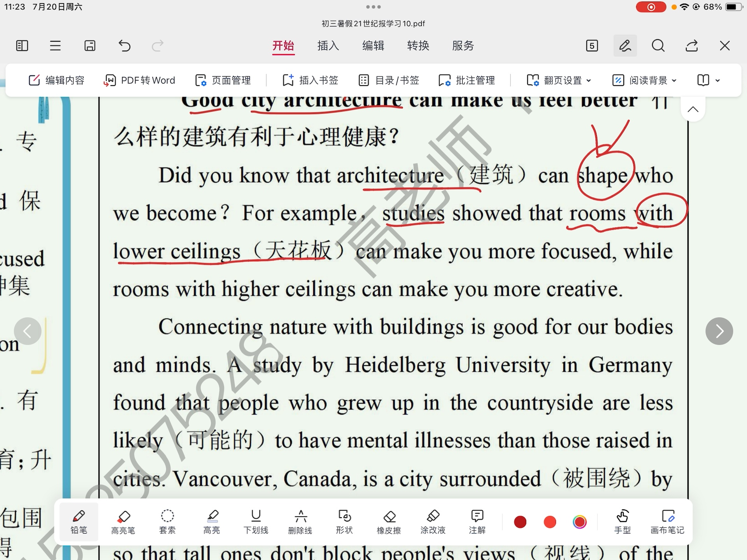Expand the 阅读背景 dropdown
This screenshot has height=560, width=747.
(x=644, y=80)
